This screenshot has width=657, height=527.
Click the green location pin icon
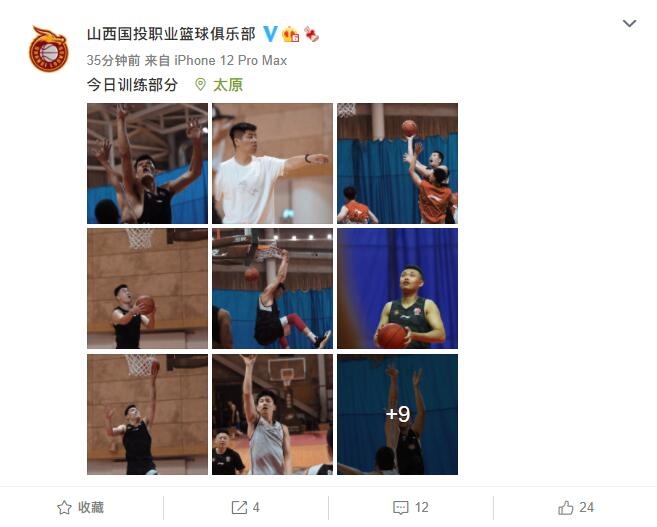200,85
